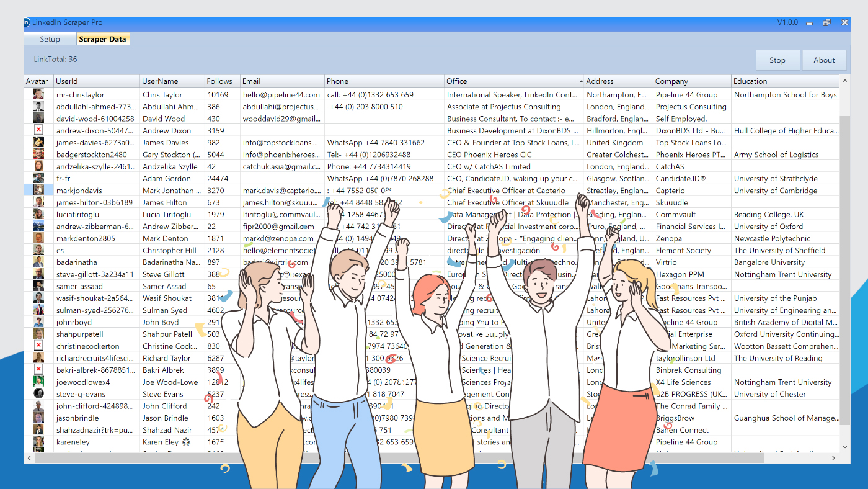Image resolution: width=868 pixels, height=489 pixels.
Task: Select the username cell 'Abdullahi Ahm...'
Action: (171, 107)
